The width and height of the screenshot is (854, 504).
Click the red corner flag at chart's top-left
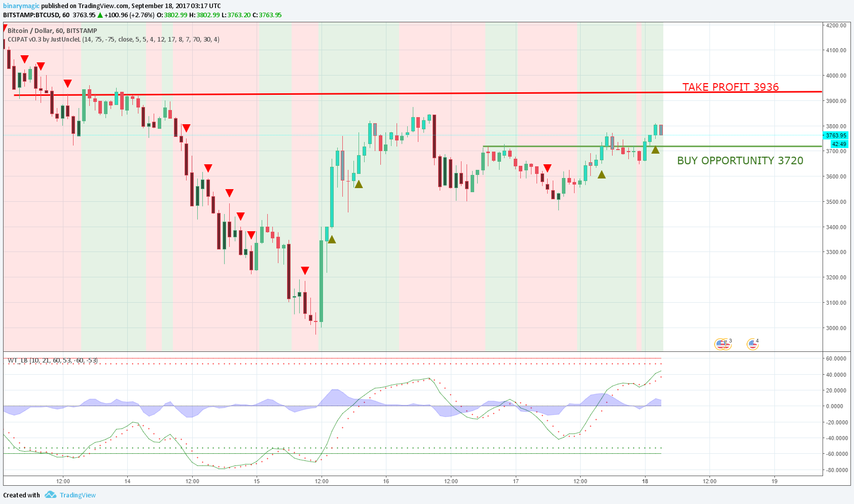coord(5,27)
